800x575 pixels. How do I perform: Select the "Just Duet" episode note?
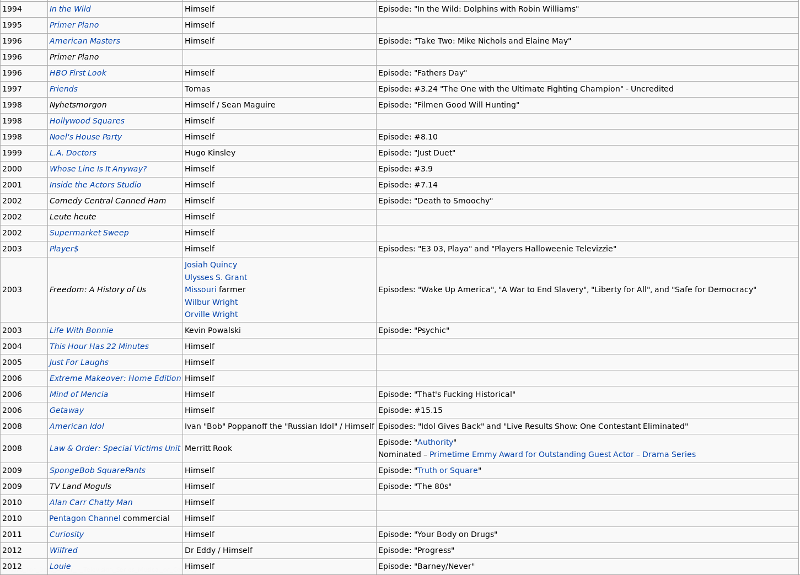417,153
